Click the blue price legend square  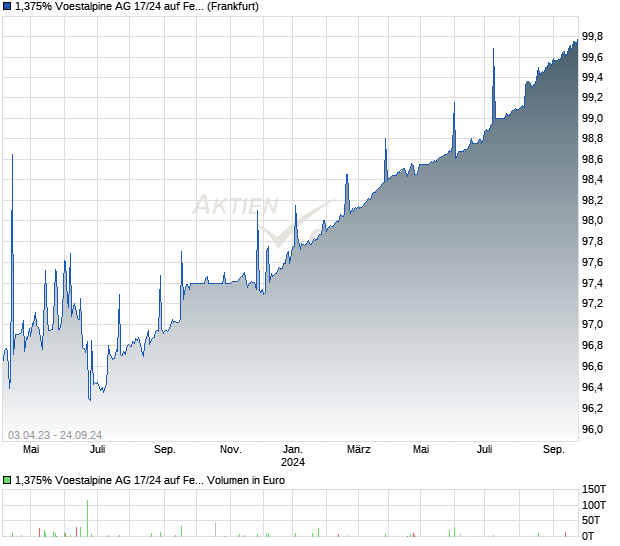pyautogui.click(x=7, y=7)
